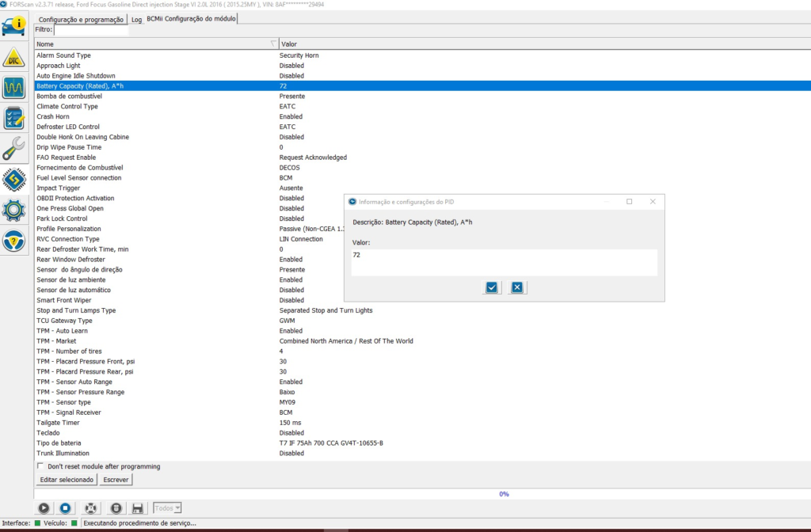Select the Crash Horn row

click(x=423, y=117)
